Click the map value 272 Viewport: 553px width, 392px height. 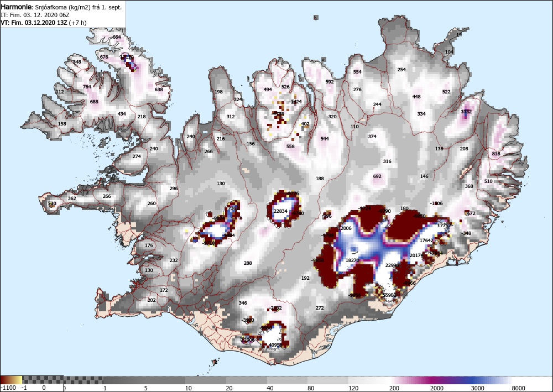pyautogui.click(x=320, y=308)
